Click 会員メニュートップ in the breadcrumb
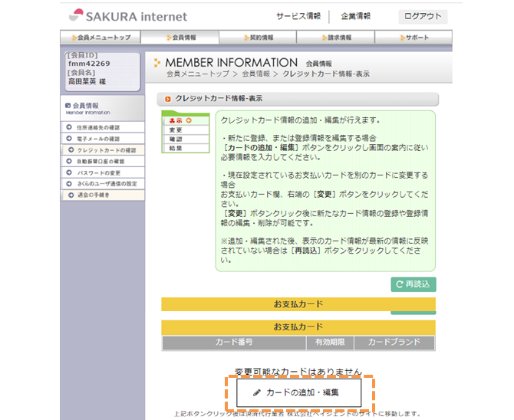The width and height of the screenshot is (514, 420). point(198,74)
